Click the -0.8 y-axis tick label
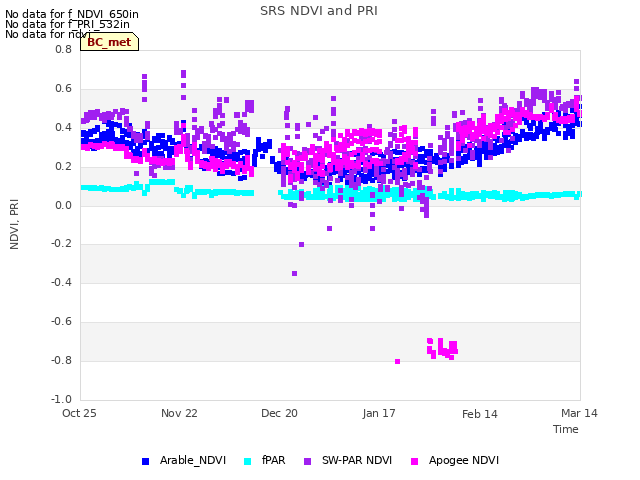The width and height of the screenshot is (640, 480). (61, 360)
